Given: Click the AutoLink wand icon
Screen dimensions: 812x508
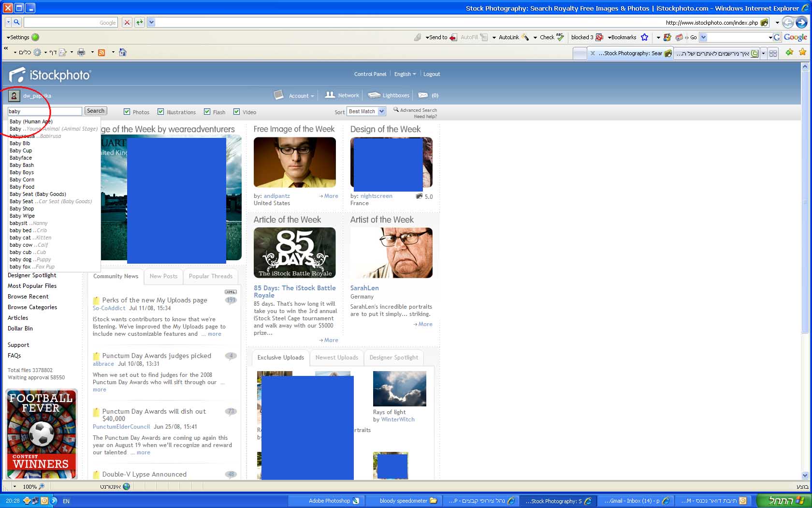Looking at the screenshot, I should (x=525, y=37).
